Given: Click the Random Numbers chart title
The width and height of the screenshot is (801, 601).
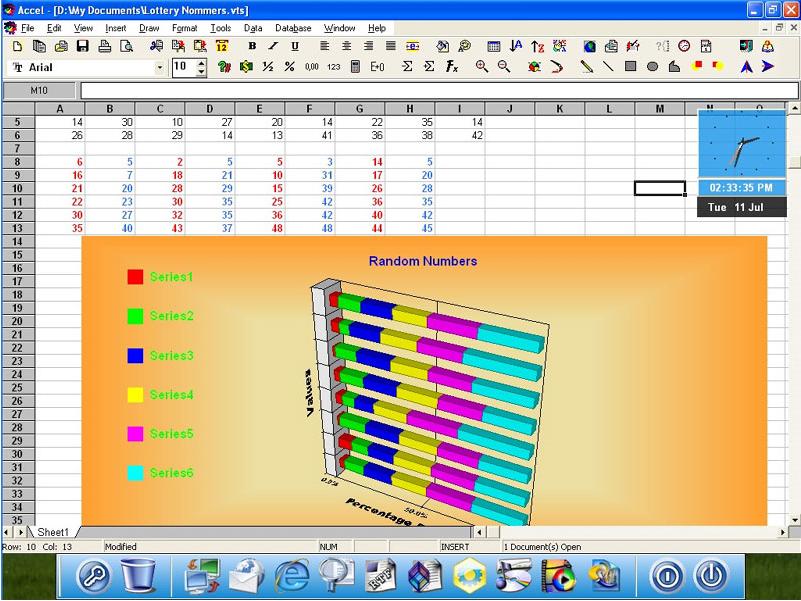Looking at the screenshot, I should [x=423, y=261].
